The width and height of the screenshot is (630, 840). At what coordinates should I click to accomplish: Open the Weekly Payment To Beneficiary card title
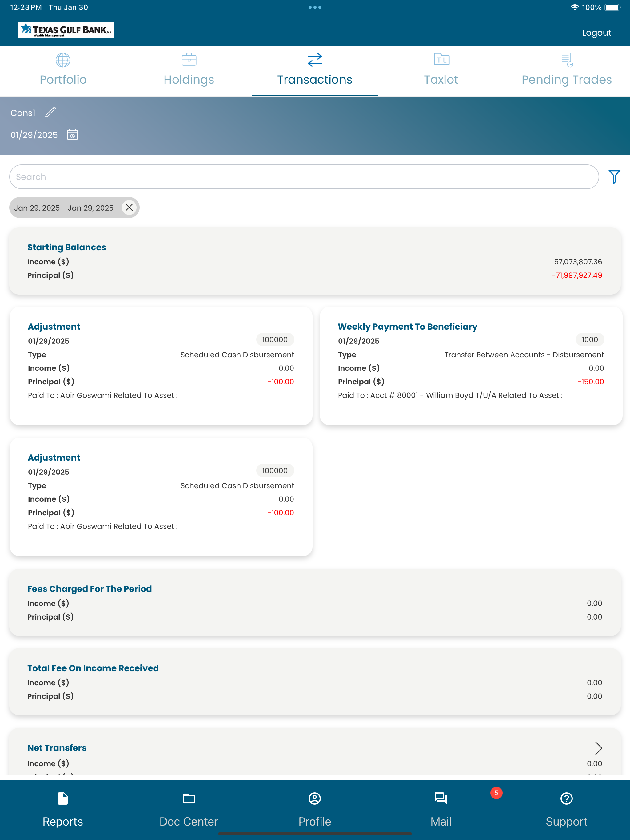[407, 327]
